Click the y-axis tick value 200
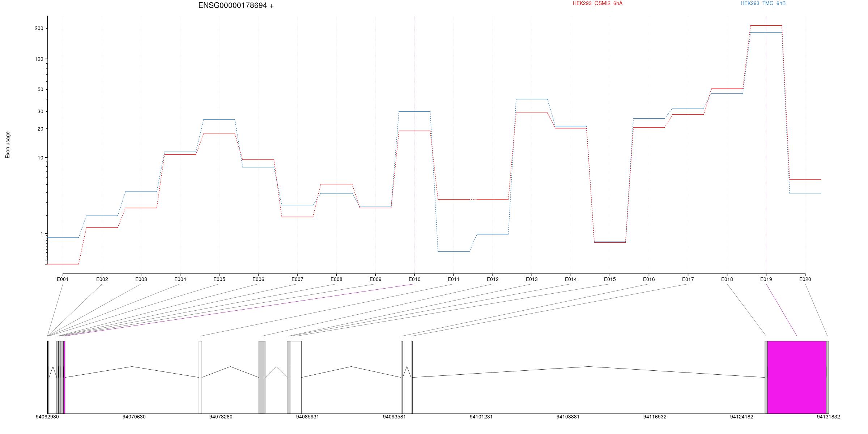868x434 pixels. pos(39,28)
